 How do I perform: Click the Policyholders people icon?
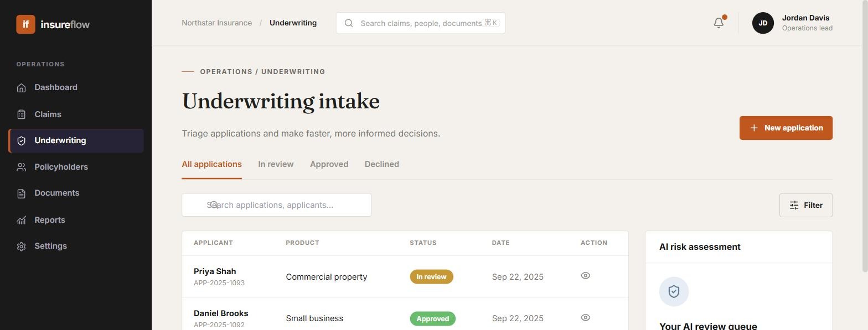tap(21, 167)
